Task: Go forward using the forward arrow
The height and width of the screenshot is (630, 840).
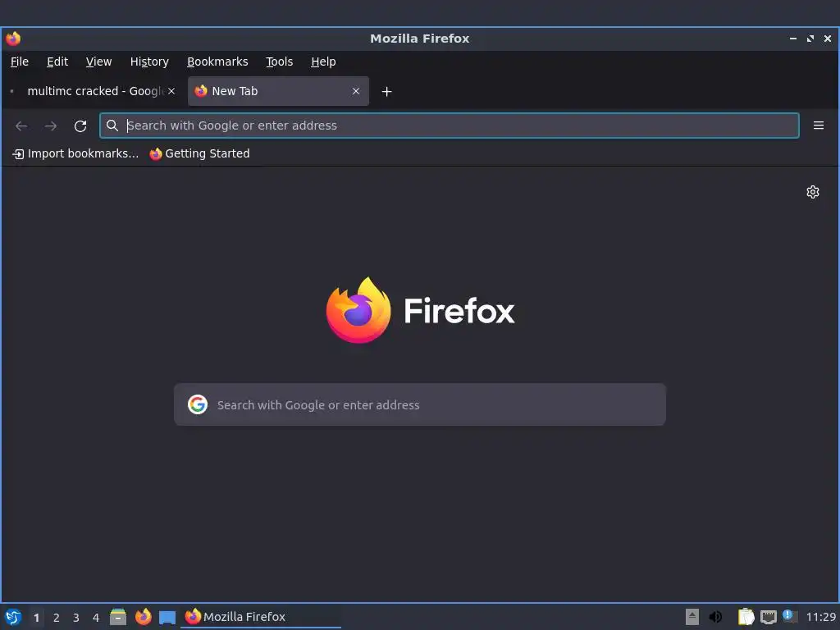Action: tap(51, 126)
